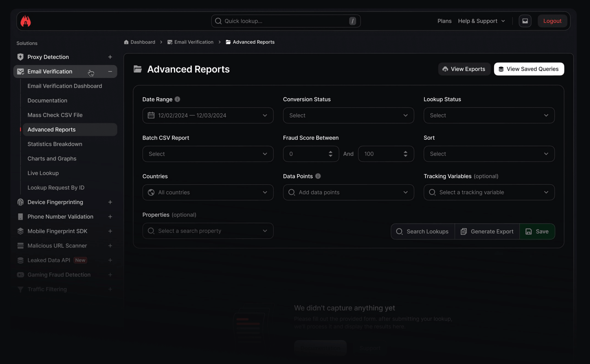Viewport: 590px width, 364px height.
Task: Click the flame logo in the header
Action: click(x=26, y=21)
